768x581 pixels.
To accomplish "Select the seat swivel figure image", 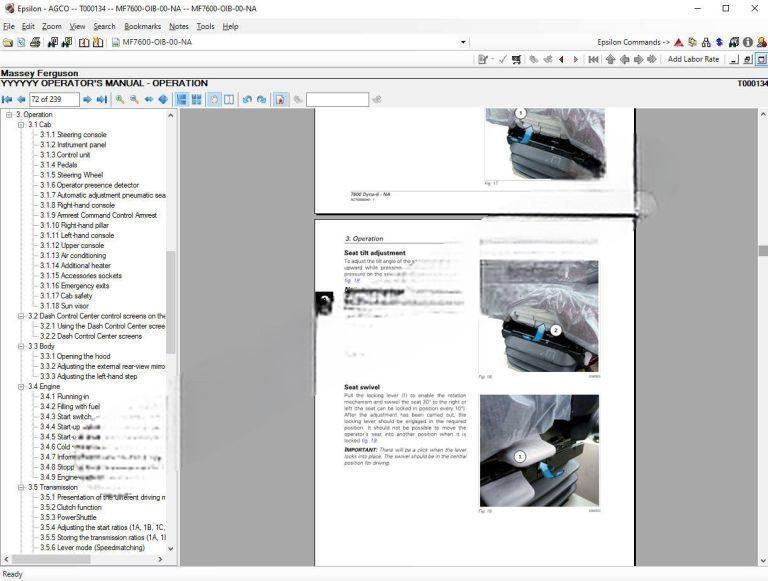I will (x=539, y=451).
